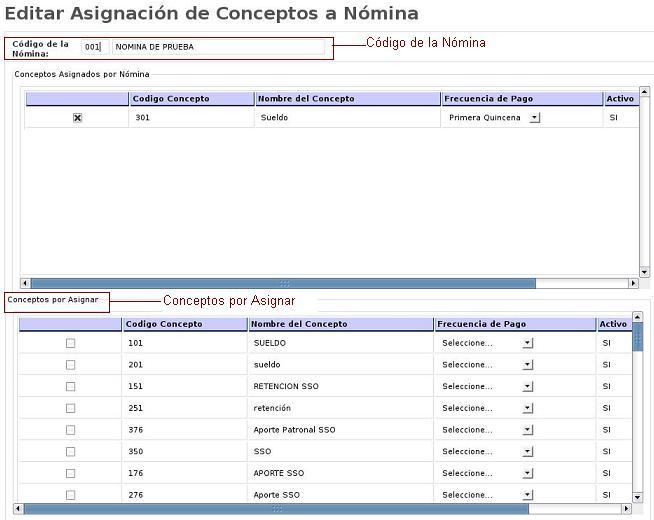Click scroll up arrow of lower table
The image size is (654, 520).
(638, 318)
